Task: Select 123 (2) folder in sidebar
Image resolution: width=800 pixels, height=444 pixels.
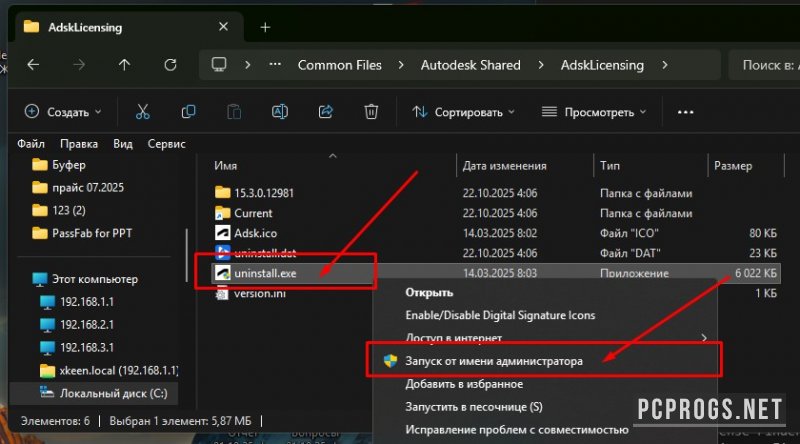Action: coord(68,210)
